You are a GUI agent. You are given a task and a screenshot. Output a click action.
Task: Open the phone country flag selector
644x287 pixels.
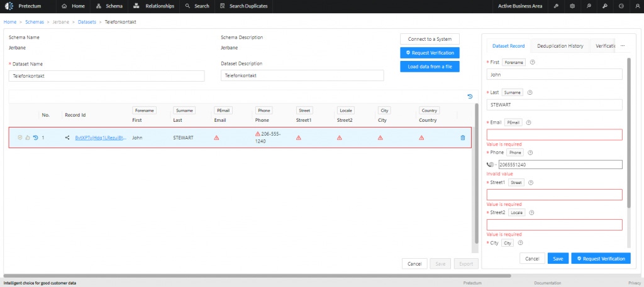pos(491,165)
